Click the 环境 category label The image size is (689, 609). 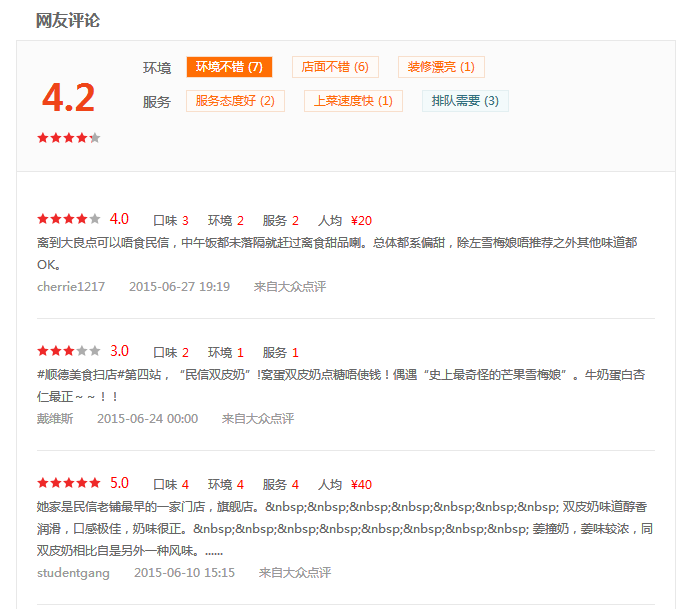point(157,68)
